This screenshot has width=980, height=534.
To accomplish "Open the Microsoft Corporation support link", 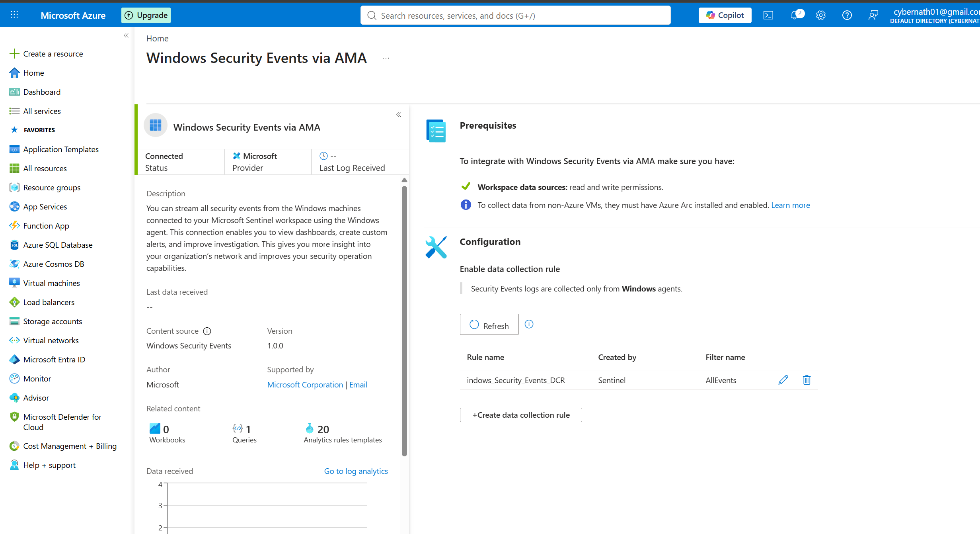I will (305, 384).
